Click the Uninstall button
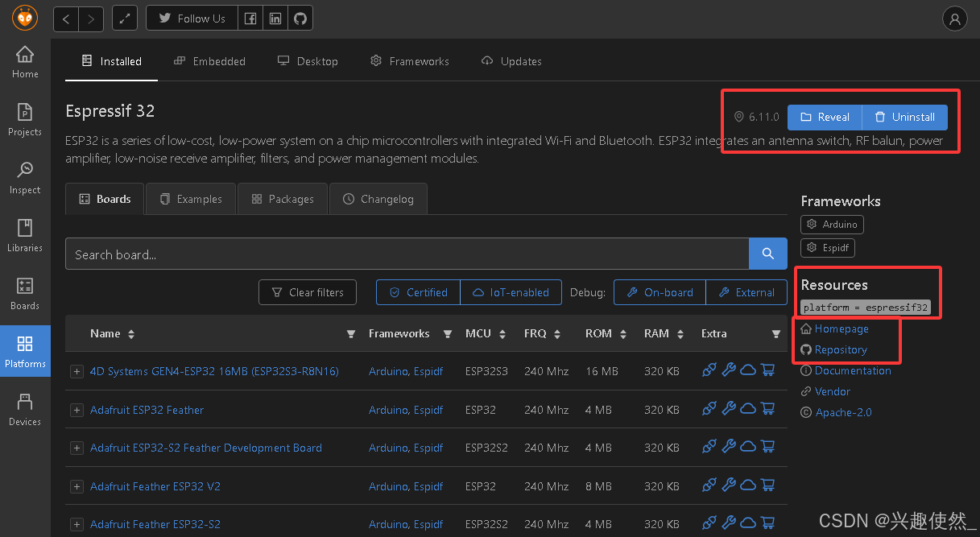The image size is (980, 537). [x=905, y=117]
